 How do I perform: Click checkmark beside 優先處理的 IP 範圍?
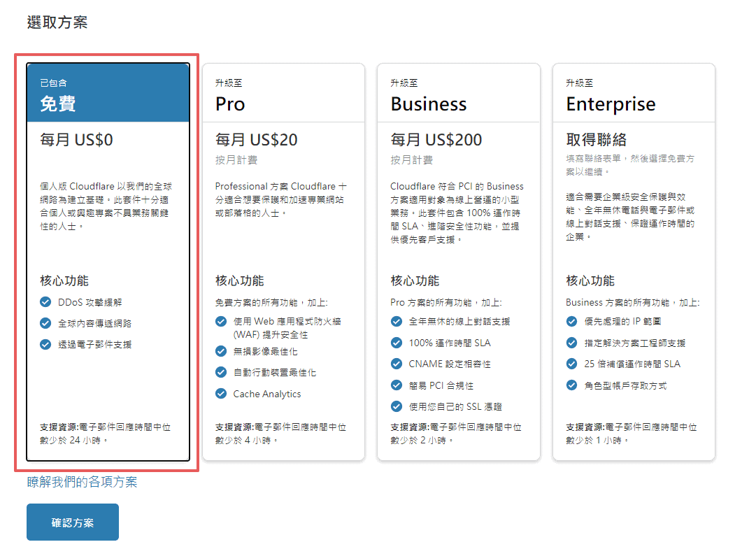(x=572, y=321)
